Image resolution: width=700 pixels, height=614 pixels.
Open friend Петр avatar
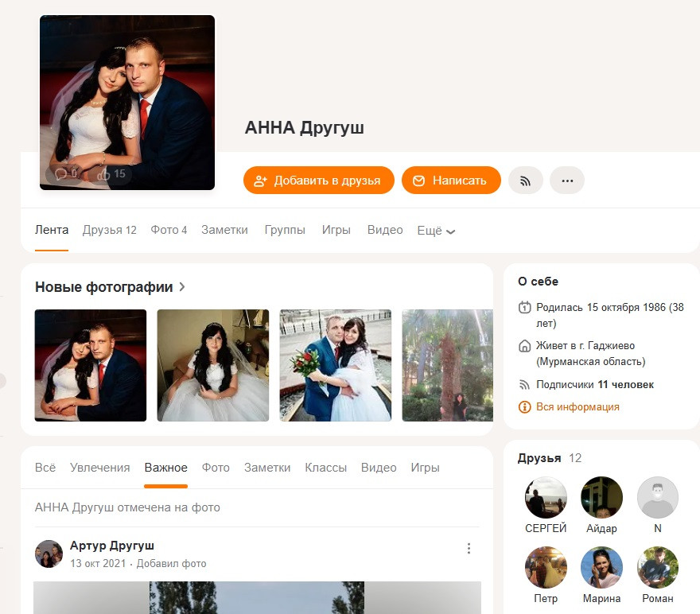coord(546,567)
